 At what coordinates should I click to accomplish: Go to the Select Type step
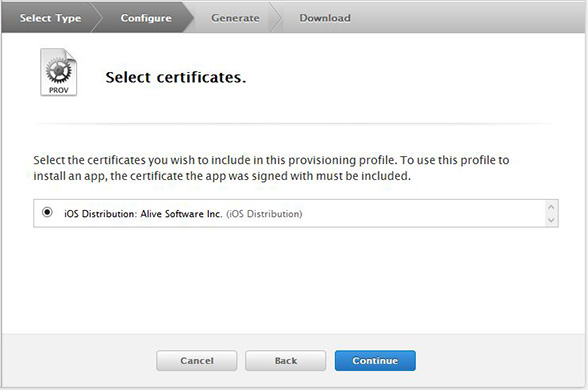(x=50, y=18)
